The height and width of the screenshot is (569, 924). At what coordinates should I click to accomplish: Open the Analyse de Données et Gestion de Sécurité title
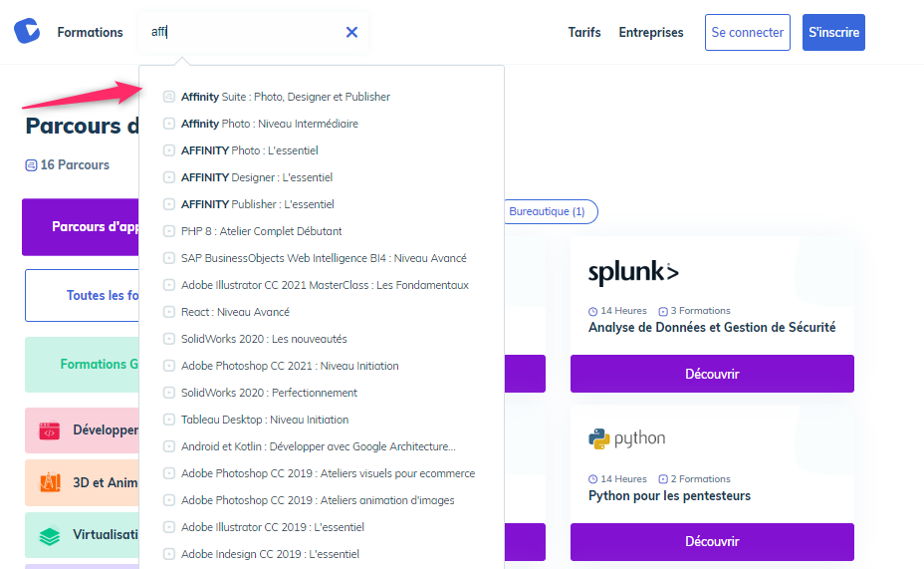click(712, 327)
